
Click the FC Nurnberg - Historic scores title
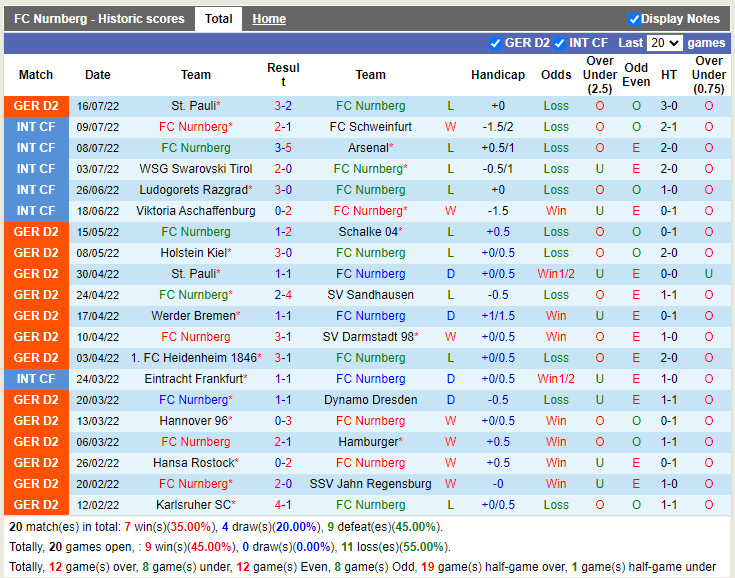(x=99, y=19)
